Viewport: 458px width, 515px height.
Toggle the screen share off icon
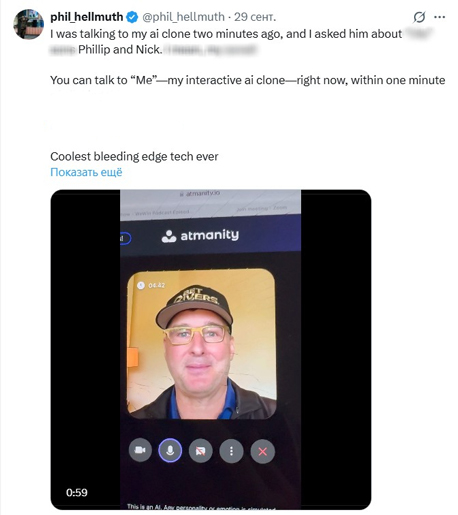pyautogui.click(x=200, y=451)
